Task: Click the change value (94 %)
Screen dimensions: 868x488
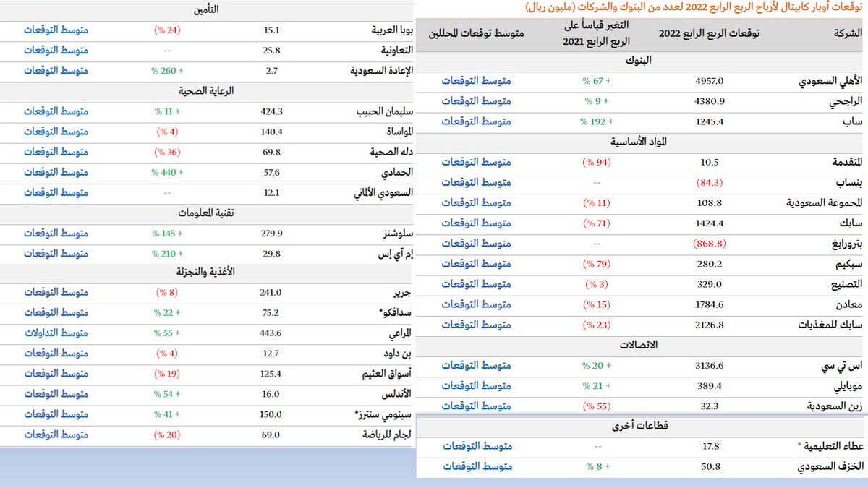Action: click(597, 162)
